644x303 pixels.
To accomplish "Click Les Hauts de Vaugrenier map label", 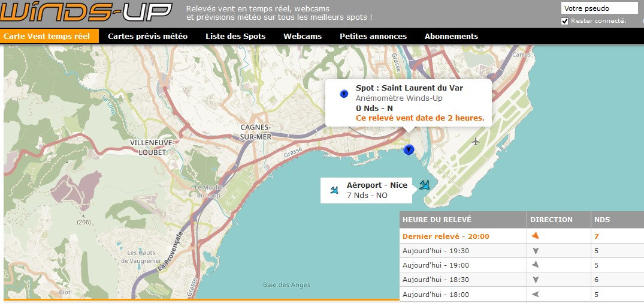I will coord(142,257).
